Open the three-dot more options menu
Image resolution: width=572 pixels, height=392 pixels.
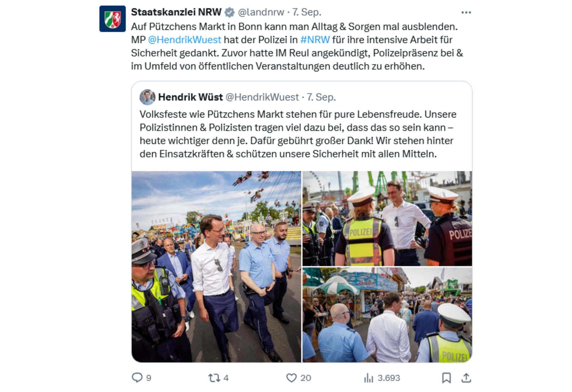[466, 12]
